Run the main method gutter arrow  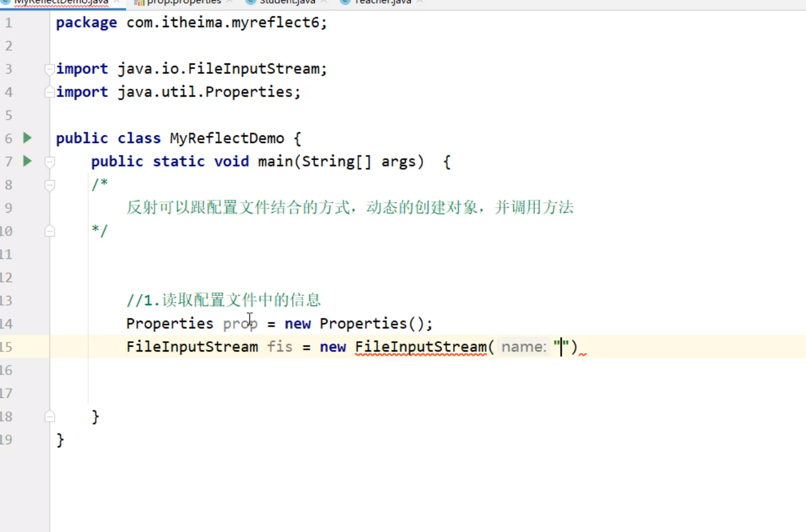click(27, 161)
